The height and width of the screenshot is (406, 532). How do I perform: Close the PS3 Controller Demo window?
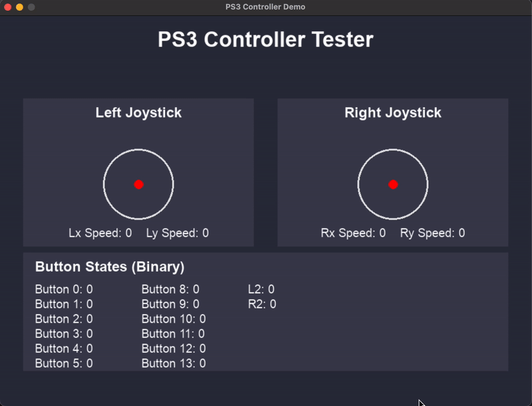7,7
